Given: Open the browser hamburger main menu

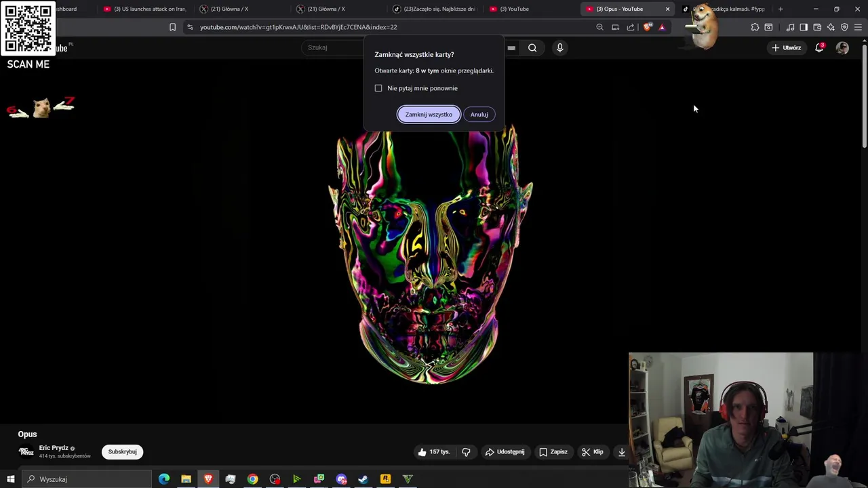Looking at the screenshot, I should 858,27.
